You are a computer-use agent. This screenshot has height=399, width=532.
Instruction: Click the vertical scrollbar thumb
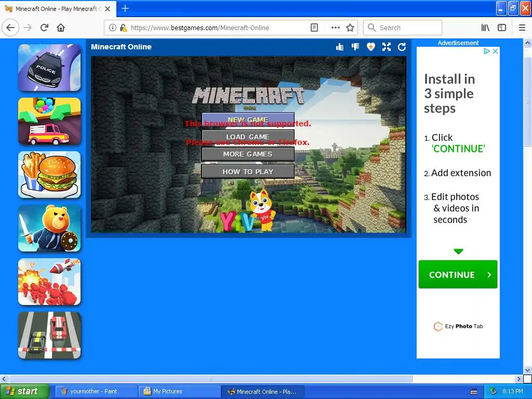pos(527,102)
